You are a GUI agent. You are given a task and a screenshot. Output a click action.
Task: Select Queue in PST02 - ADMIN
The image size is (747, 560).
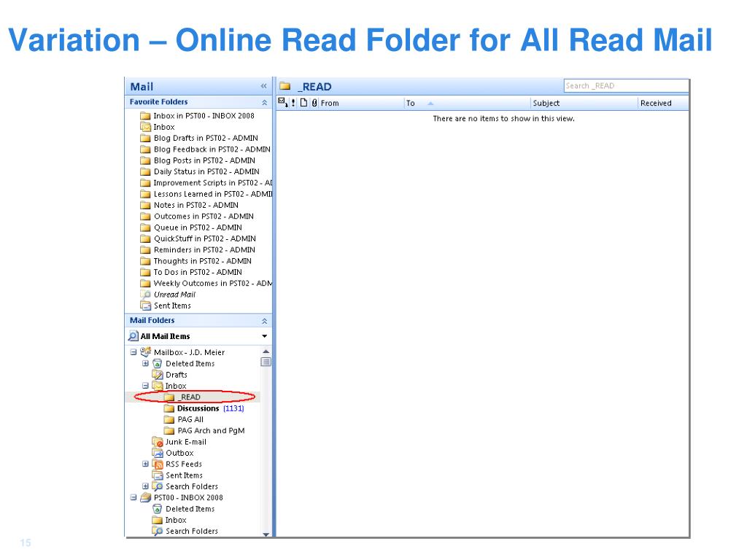[x=191, y=227]
